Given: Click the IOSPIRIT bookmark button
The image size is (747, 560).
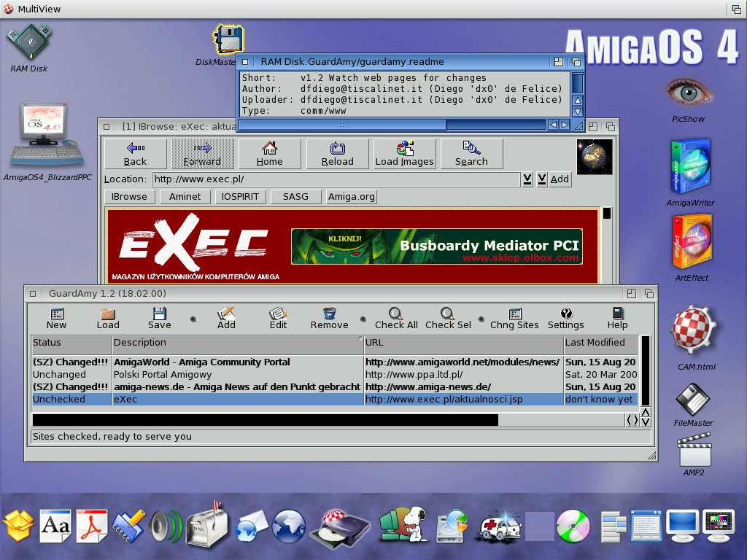Looking at the screenshot, I should coord(240,197).
